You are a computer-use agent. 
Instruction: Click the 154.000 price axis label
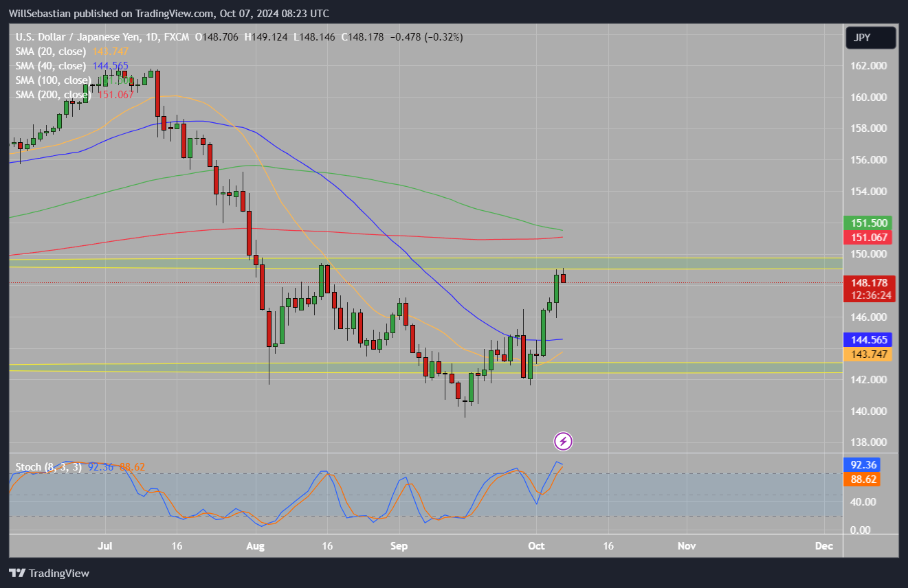867,192
